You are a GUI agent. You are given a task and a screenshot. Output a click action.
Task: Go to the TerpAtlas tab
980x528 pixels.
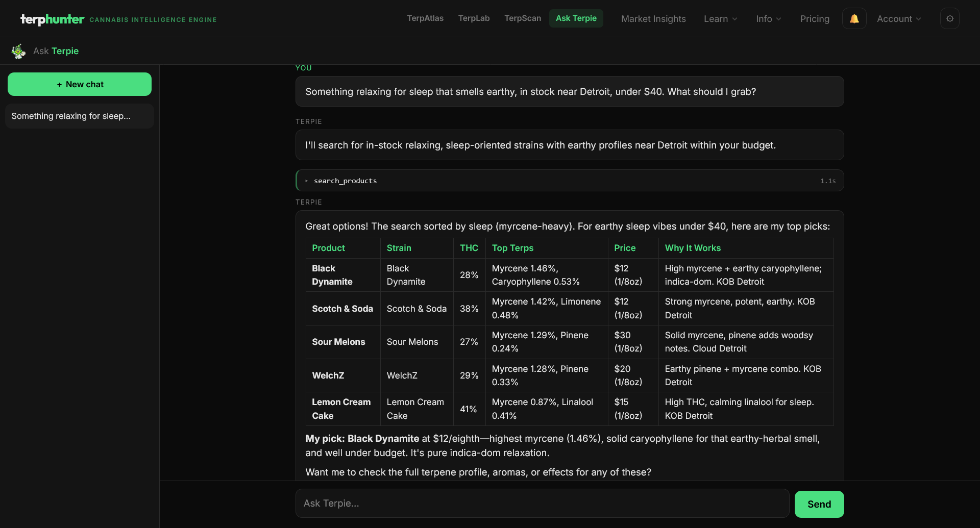425,18
